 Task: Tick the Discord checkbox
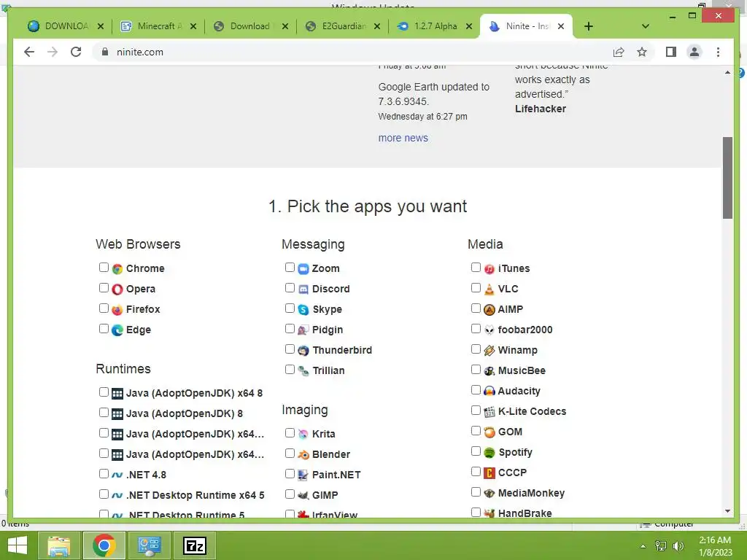point(290,287)
